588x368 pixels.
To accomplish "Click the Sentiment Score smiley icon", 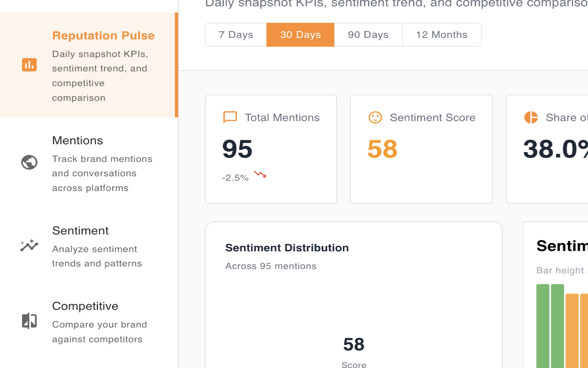I will point(375,117).
